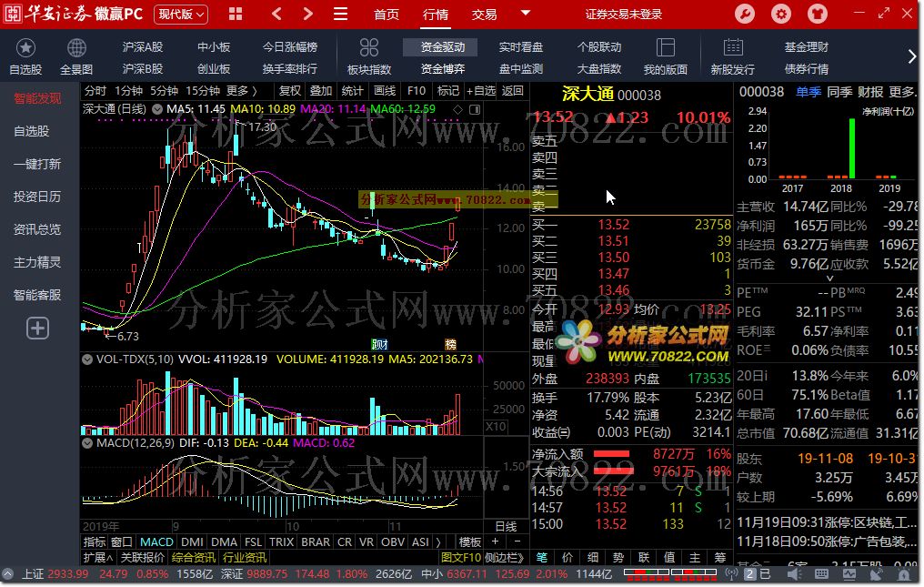The image size is (924, 587).
Task: Switch to the 首页 tab
Action: pyautogui.click(x=387, y=15)
